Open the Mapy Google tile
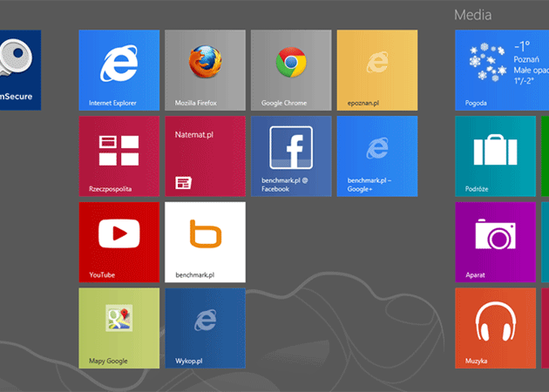The width and height of the screenshot is (549, 392). [119, 328]
